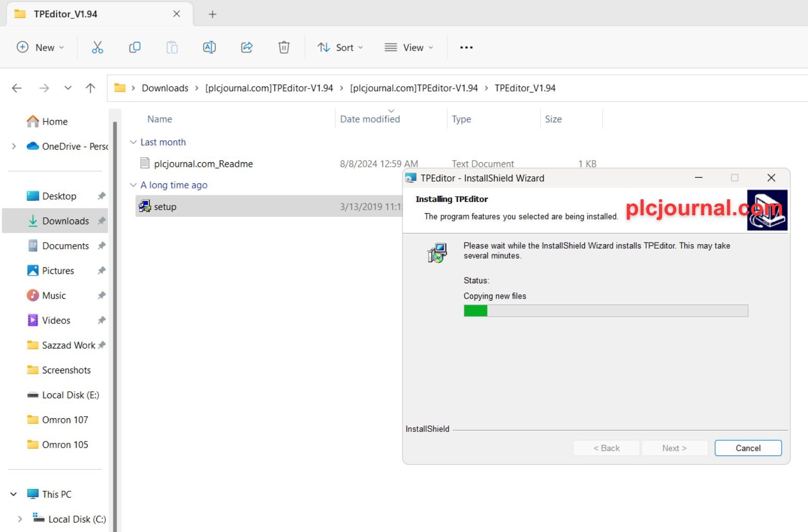The width and height of the screenshot is (808, 532).
Task: Open OneDrive - Personal in sidebar
Action: point(67,146)
